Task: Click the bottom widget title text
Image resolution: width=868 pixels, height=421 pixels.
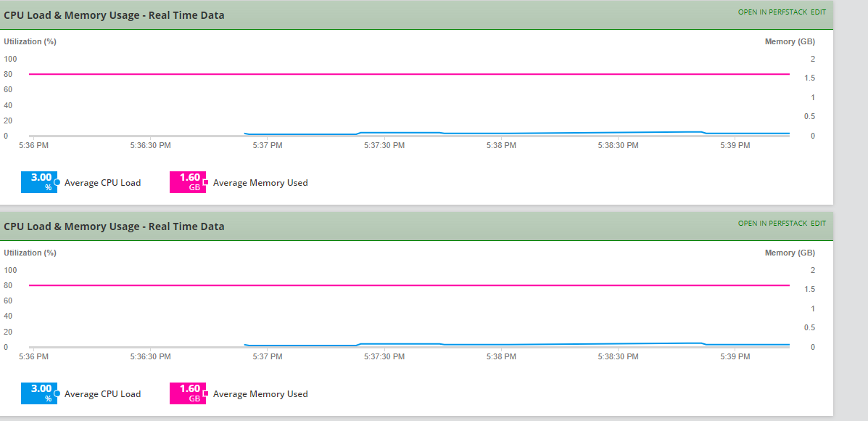Action: (x=114, y=226)
